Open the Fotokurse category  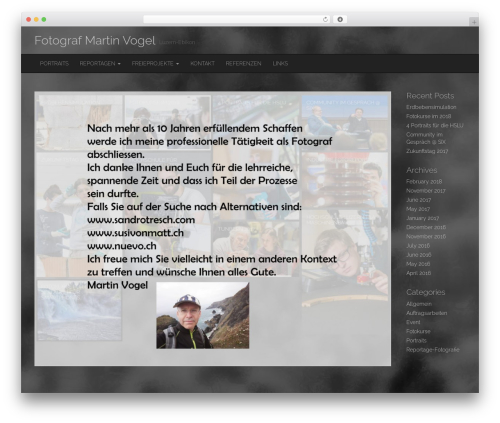(x=418, y=331)
